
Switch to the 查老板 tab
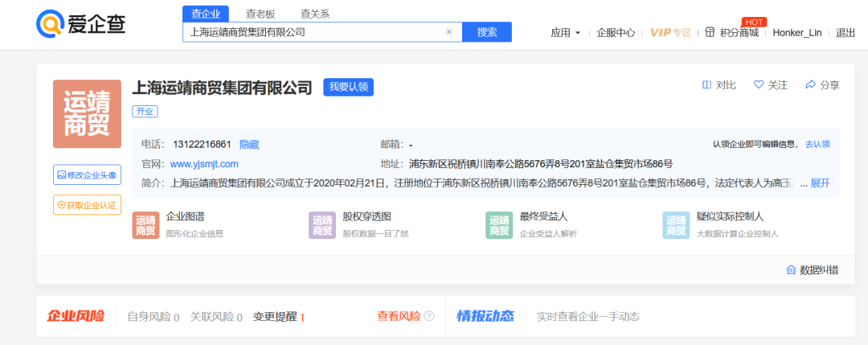[x=260, y=14]
